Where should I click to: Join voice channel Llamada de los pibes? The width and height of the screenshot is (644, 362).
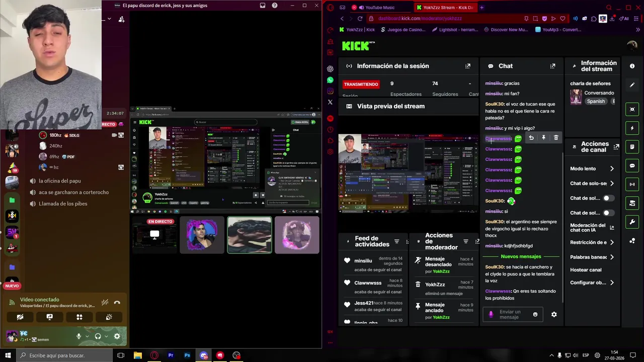click(x=63, y=204)
